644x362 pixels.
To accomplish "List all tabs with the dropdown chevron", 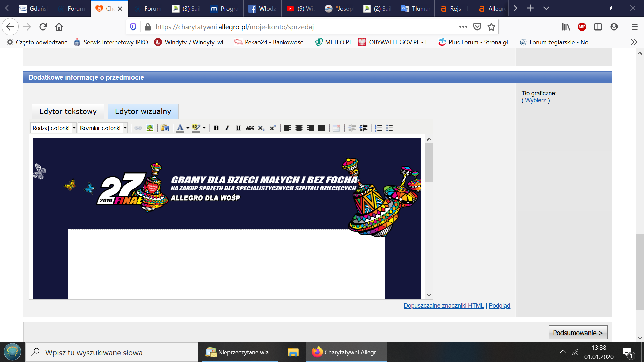I will [x=546, y=8].
